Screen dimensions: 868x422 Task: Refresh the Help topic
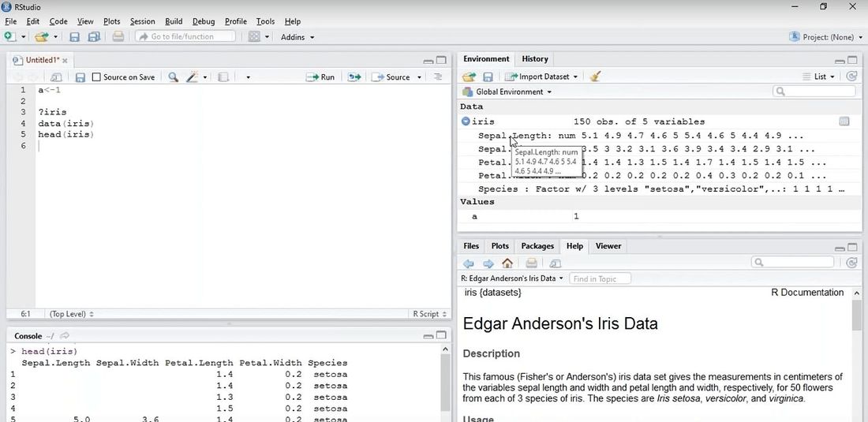click(x=852, y=262)
